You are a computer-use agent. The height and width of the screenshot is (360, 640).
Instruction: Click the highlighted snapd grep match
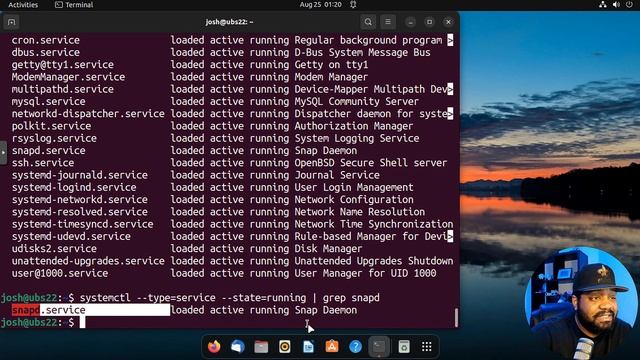point(26,310)
